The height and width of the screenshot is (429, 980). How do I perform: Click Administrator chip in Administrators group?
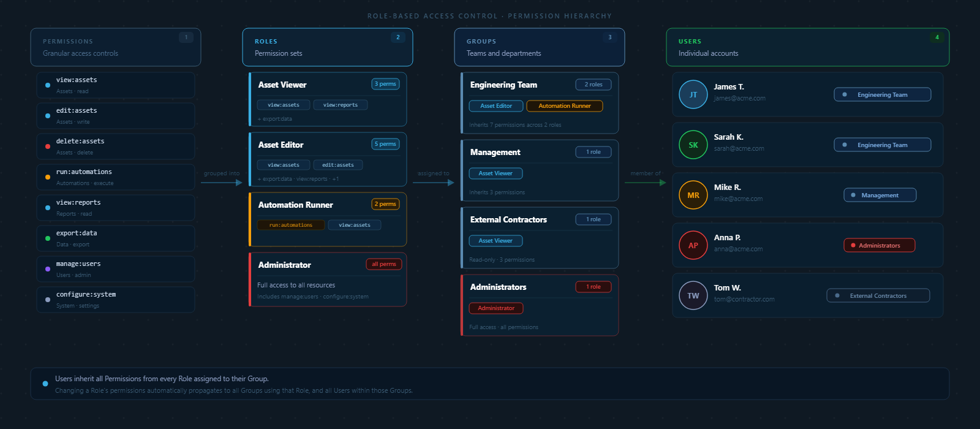click(496, 308)
